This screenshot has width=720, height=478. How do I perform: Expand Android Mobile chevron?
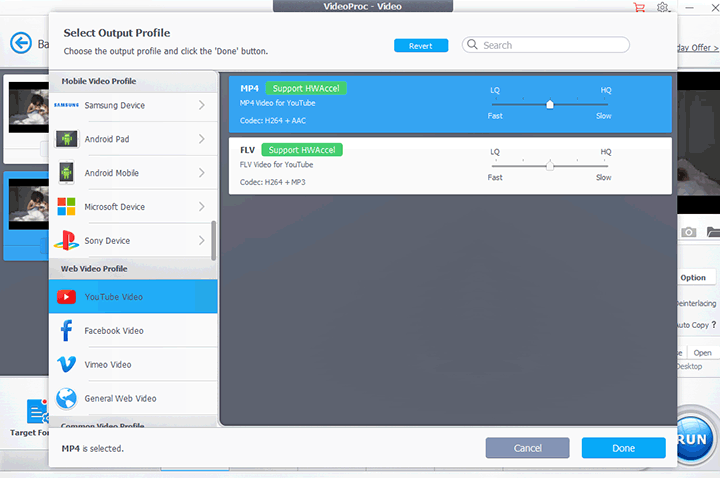(202, 173)
